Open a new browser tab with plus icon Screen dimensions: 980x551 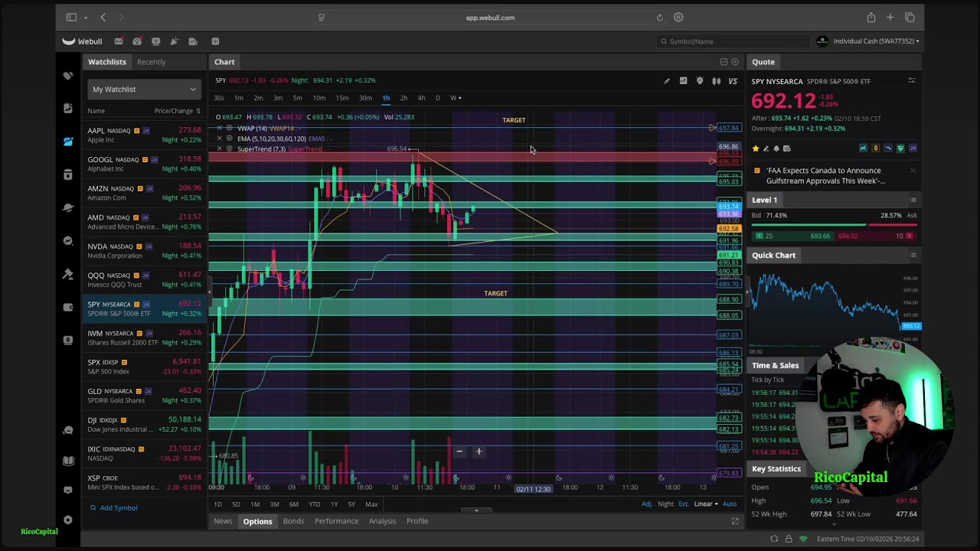point(890,18)
